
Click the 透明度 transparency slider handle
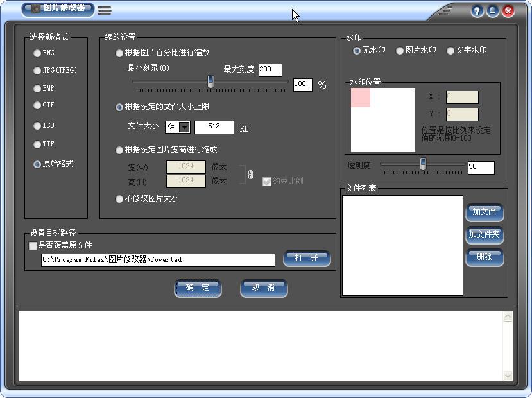(x=423, y=165)
